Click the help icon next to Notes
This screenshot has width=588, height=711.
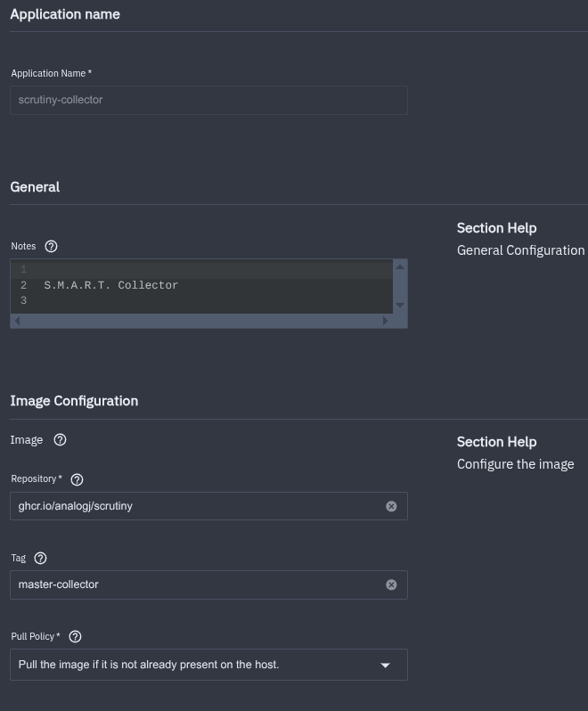point(51,246)
